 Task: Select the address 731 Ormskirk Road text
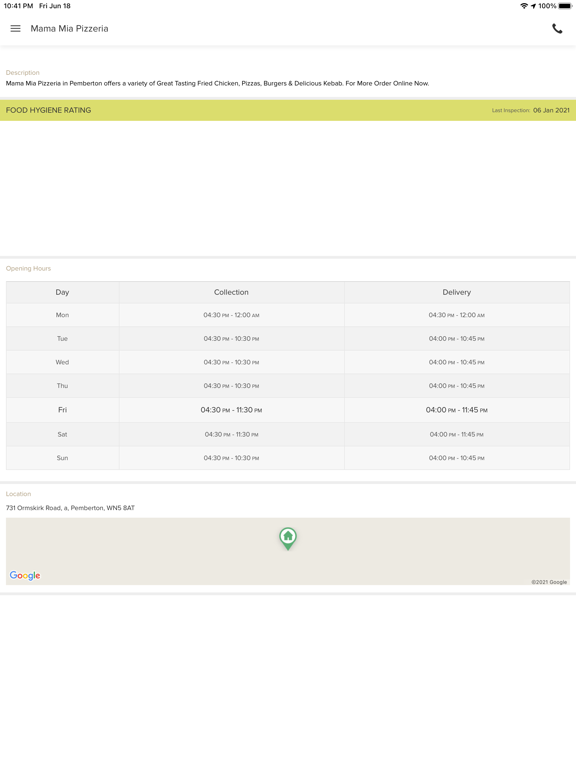(70, 508)
